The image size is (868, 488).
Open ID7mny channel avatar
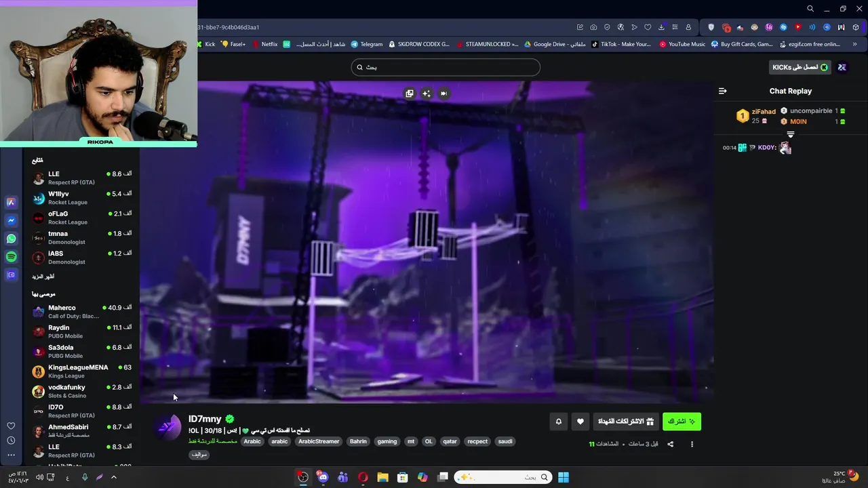pos(167,426)
